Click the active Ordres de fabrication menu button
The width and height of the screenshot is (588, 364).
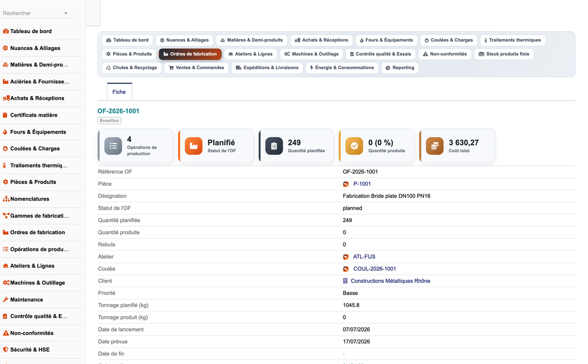[x=190, y=54]
